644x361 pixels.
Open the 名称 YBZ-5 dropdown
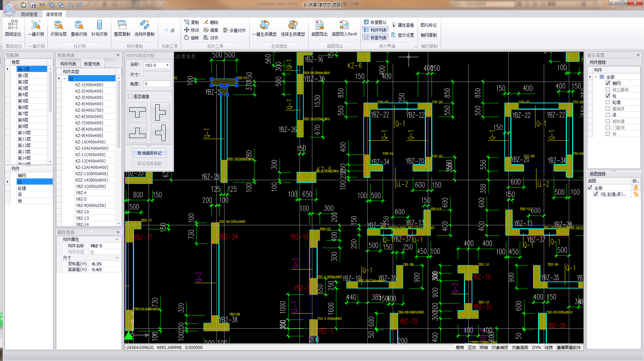[x=167, y=65]
